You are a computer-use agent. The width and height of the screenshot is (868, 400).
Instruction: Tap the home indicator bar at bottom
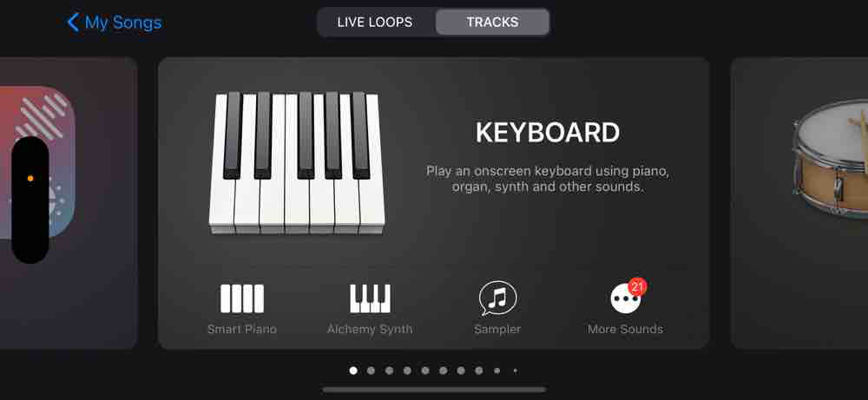point(434,390)
